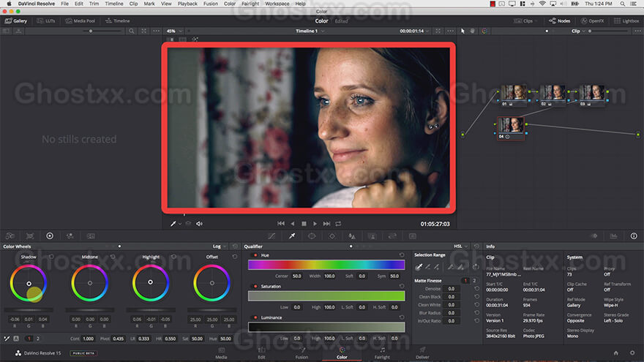Open the Tracker palette icon
Image resolution: width=644 pixels, height=362 pixels.
pos(332,236)
